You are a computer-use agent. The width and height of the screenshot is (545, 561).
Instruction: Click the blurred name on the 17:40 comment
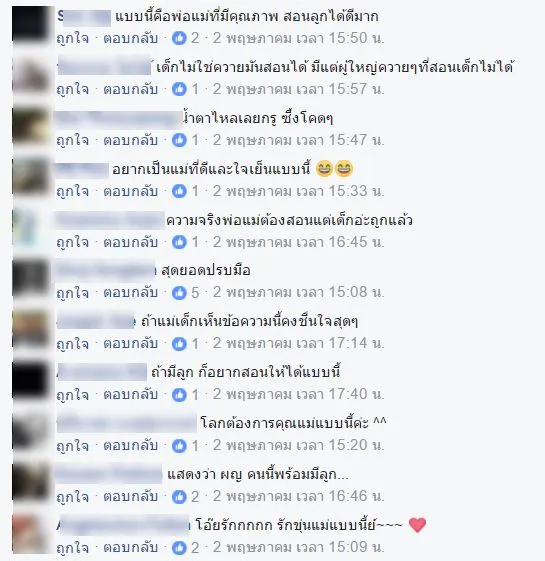pos(102,372)
